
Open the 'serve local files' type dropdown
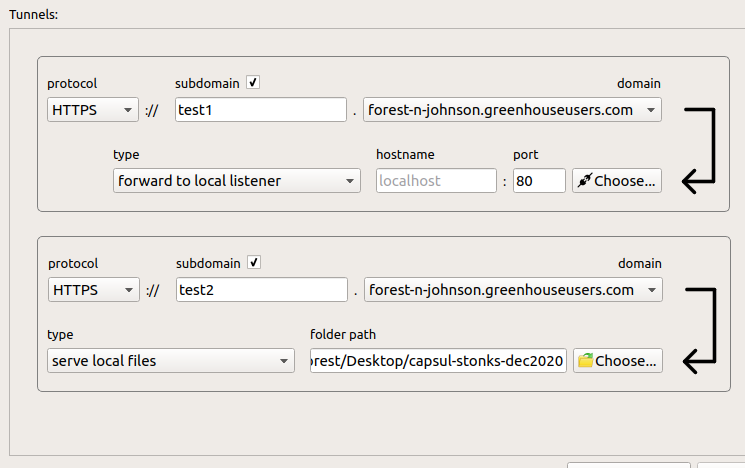click(170, 360)
